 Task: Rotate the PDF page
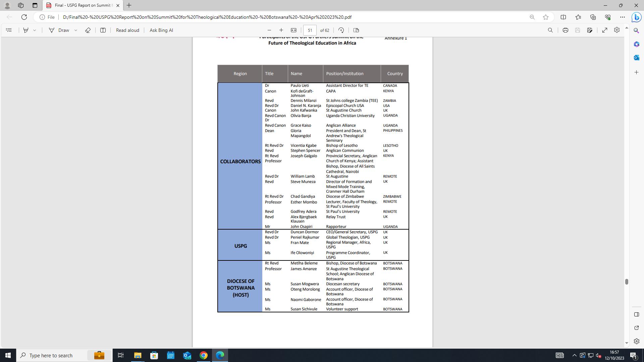(341, 30)
